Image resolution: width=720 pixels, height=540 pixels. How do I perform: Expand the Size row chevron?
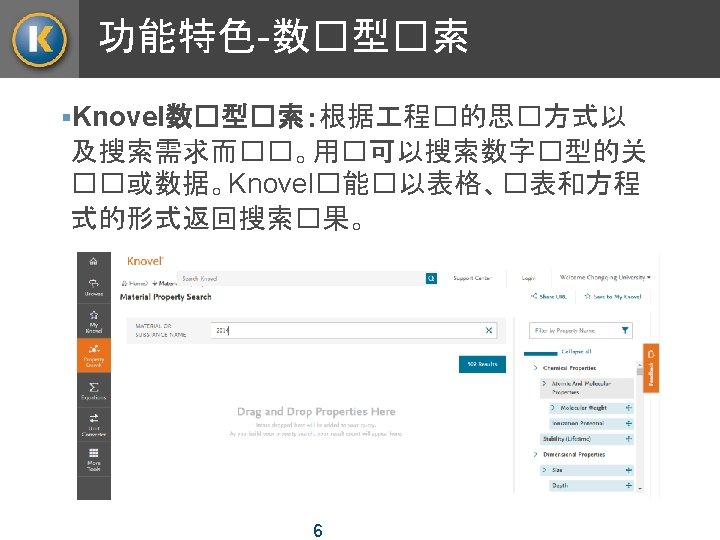544,470
